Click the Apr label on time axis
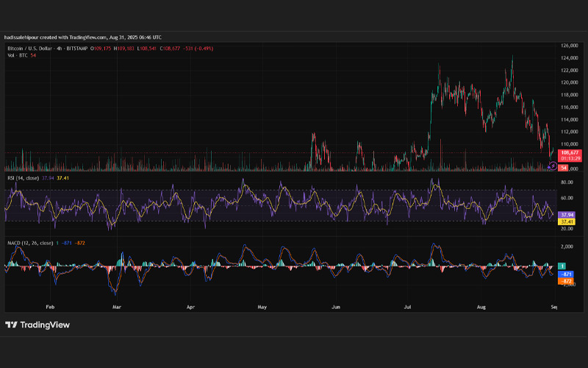The image size is (588, 368). tap(190, 307)
